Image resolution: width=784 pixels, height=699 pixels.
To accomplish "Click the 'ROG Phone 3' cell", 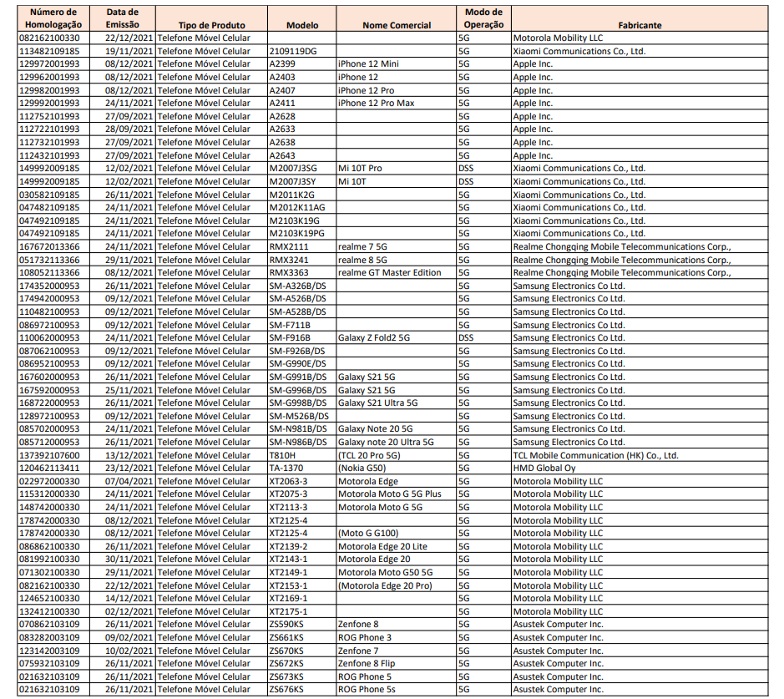I will [x=397, y=637].
